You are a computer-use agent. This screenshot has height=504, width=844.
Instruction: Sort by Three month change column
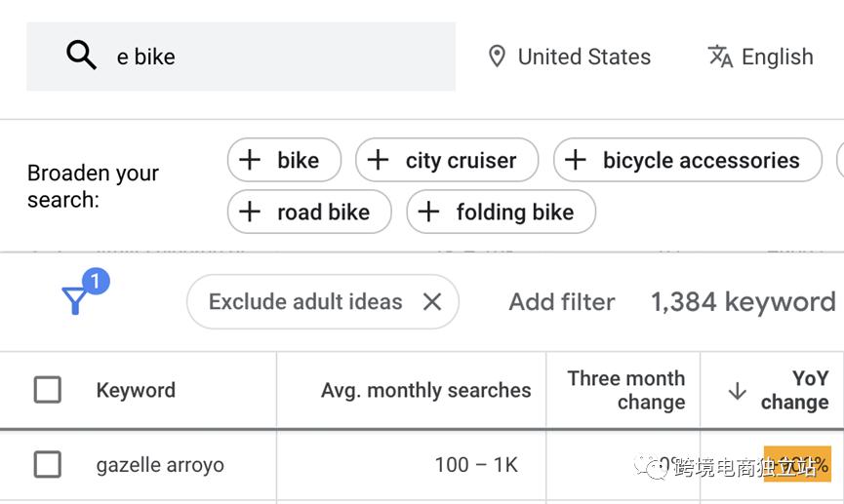pyautogui.click(x=625, y=390)
